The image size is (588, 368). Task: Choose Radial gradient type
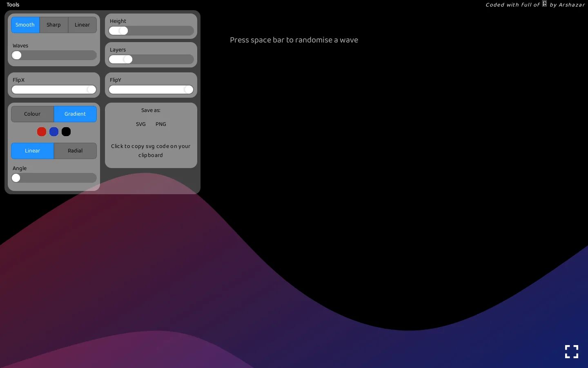click(x=75, y=151)
